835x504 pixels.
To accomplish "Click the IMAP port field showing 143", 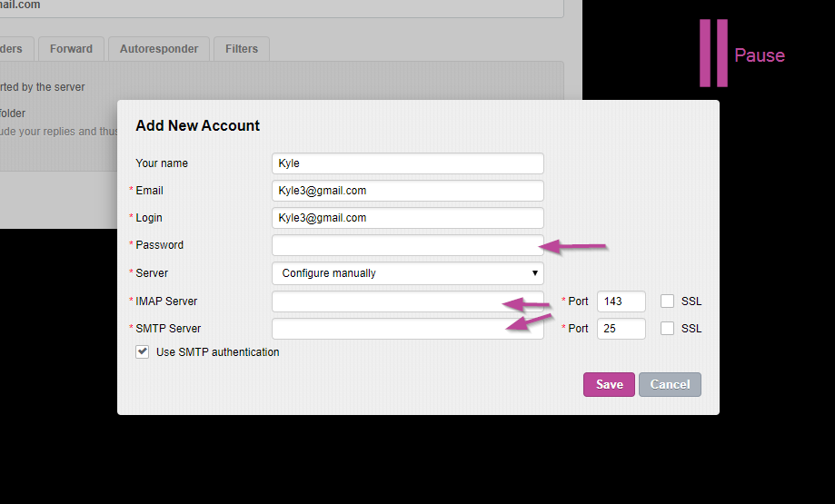I will coord(621,301).
